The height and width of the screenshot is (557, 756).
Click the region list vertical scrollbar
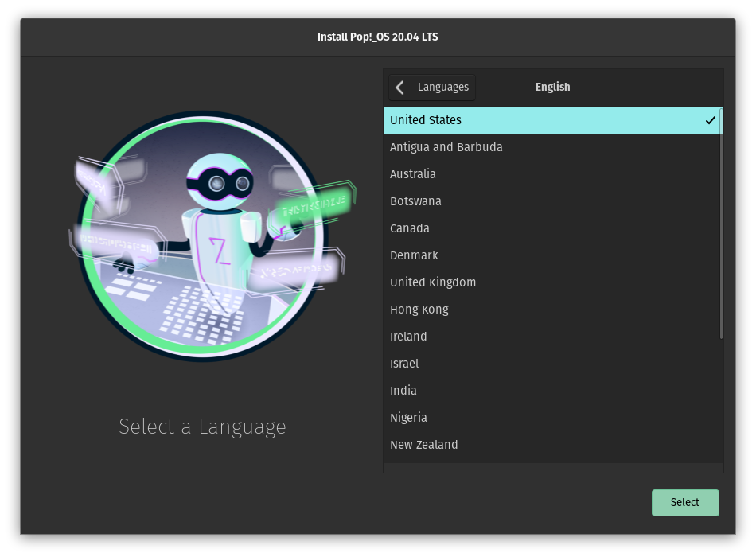tap(721, 224)
